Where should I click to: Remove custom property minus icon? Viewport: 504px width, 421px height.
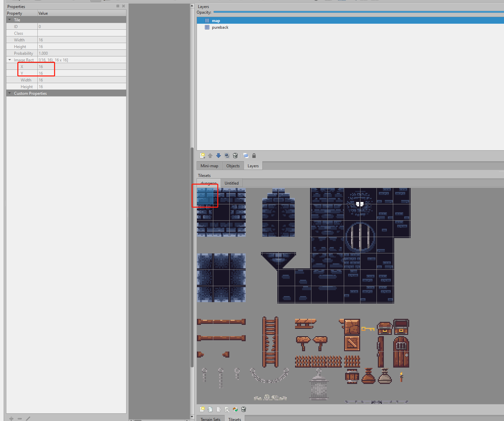20,418
